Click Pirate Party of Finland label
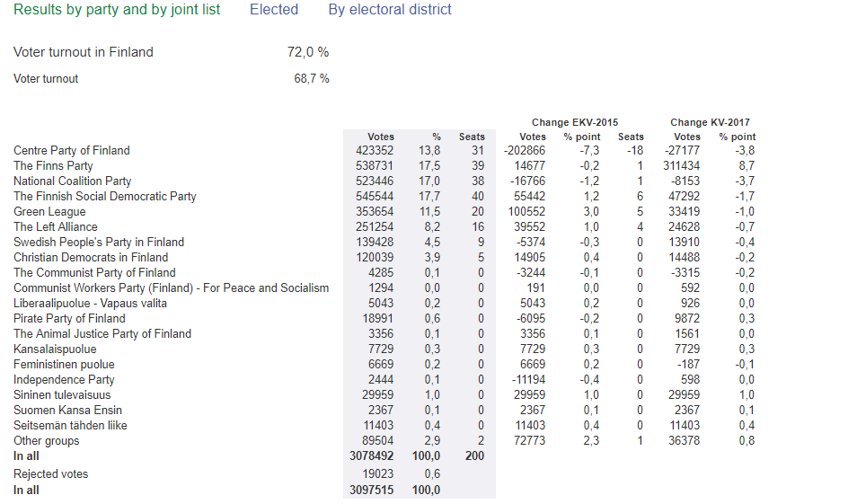This screenshot has height=504, width=866. coord(69,319)
